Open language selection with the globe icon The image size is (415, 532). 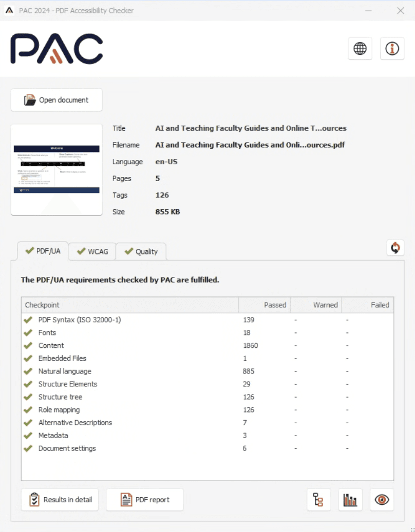(360, 48)
